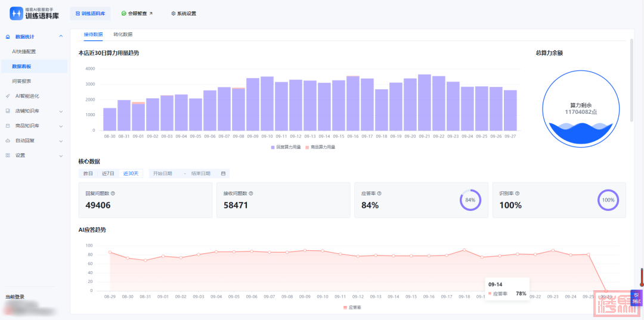Open the 测试 floating button
Viewport: 644px width, 320px height.
click(636, 297)
